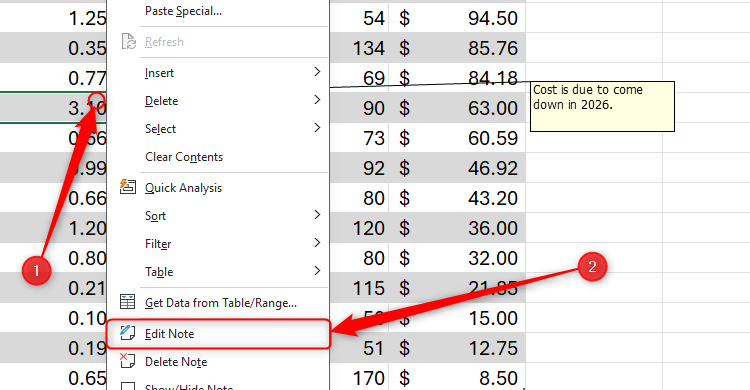Click the Refresh icon in context menu

click(128, 42)
